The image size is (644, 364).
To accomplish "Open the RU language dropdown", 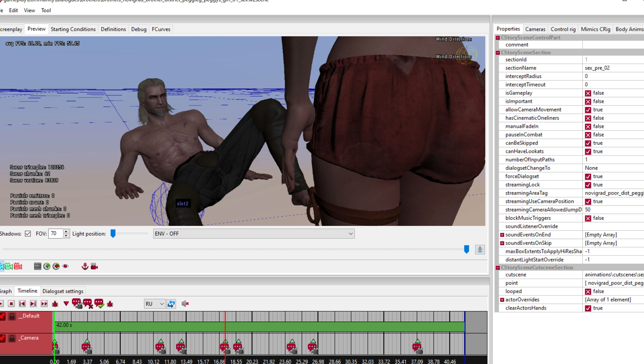I will (x=154, y=304).
